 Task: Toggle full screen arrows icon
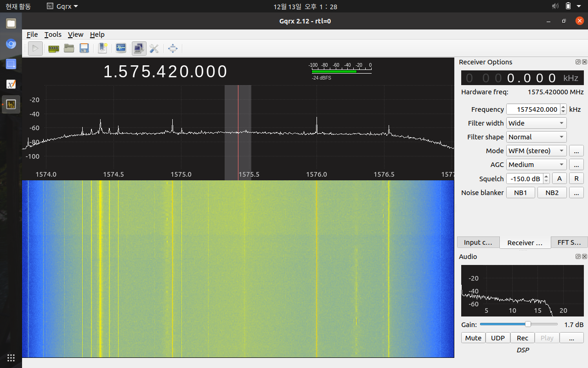tap(173, 48)
